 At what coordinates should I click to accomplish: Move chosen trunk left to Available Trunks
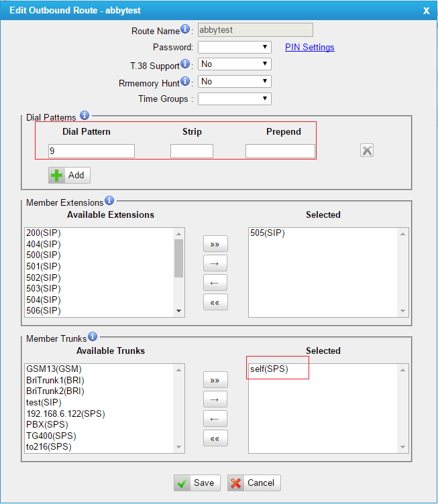tap(215, 419)
